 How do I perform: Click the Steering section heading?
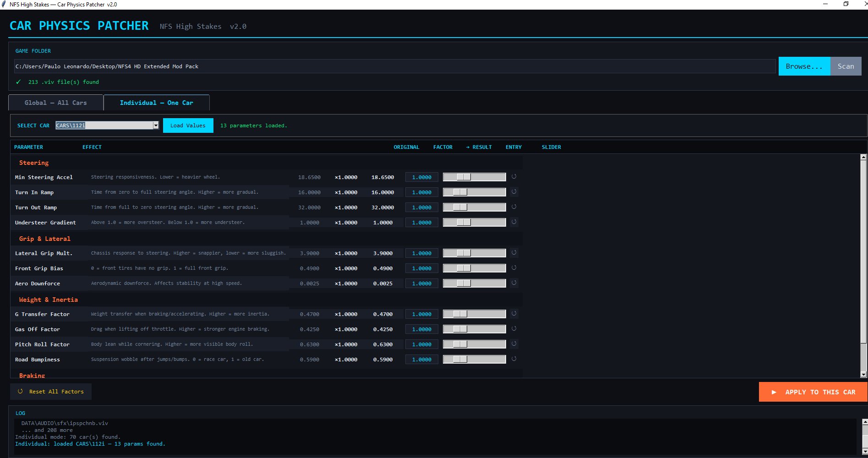[x=34, y=163]
